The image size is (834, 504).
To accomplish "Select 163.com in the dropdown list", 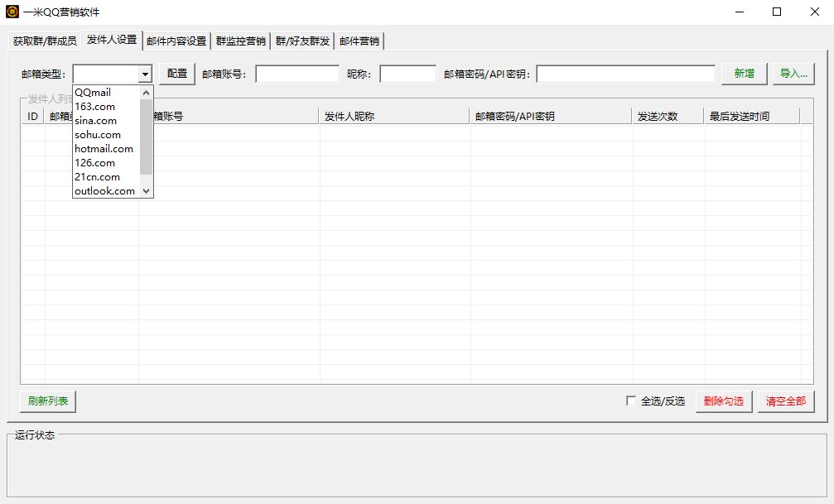I will point(106,107).
